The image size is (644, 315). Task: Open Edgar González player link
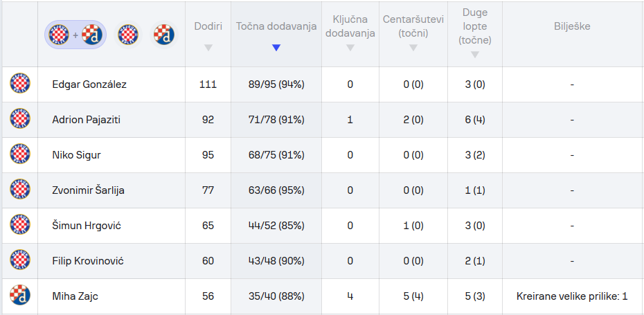click(89, 84)
